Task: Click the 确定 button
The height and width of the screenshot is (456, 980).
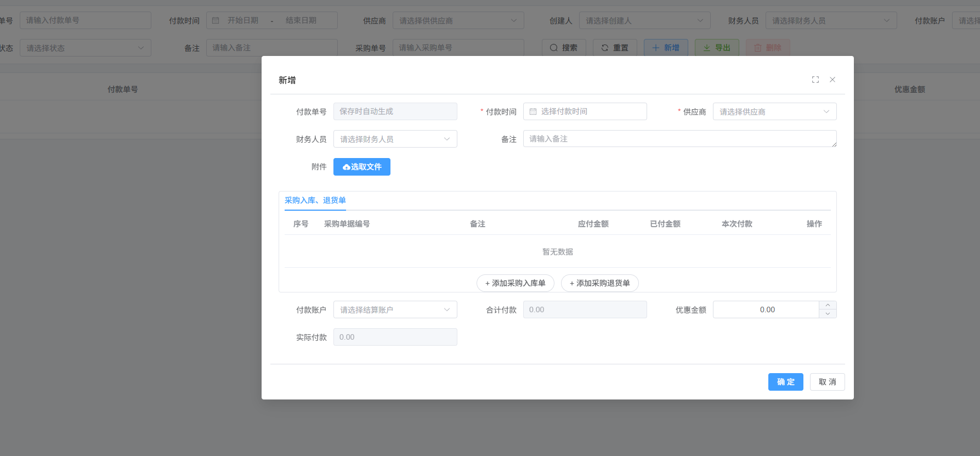Action: pos(785,382)
